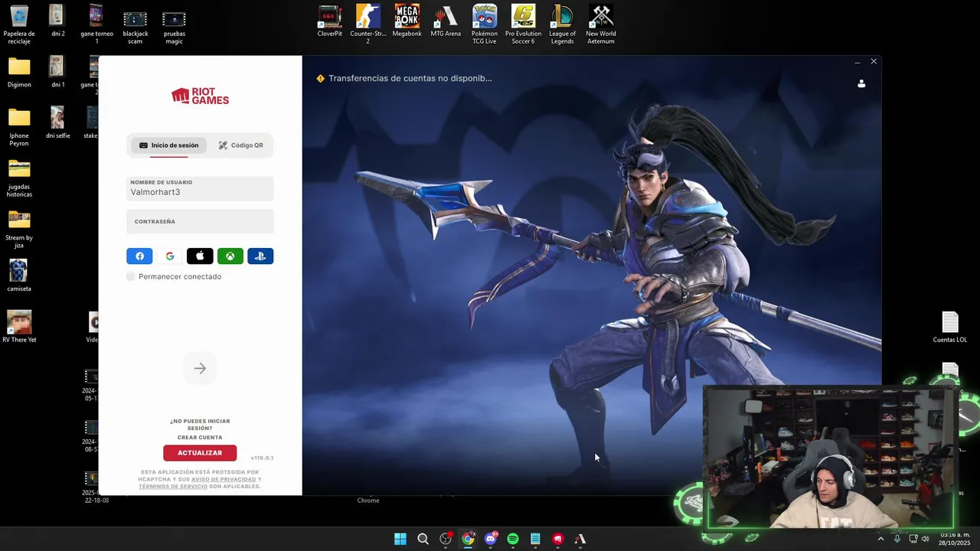Open Chrome from the taskbar
This screenshot has height=551, width=980.
(468, 539)
